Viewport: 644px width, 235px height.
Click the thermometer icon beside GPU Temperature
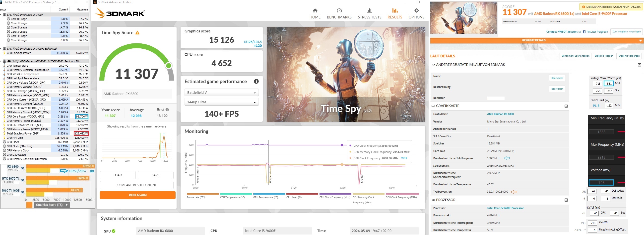pyautogui.click(x=4, y=66)
